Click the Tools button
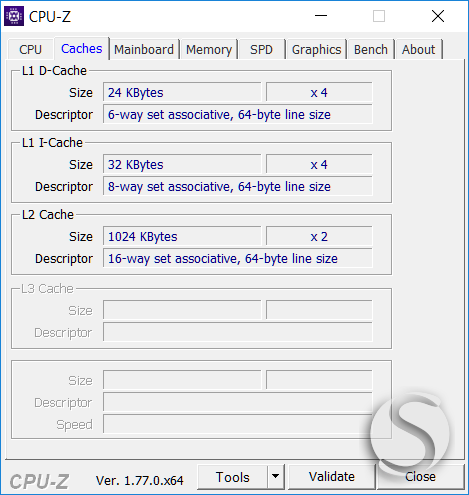The height and width of the screenshot is (495, 469). [232, 477]
